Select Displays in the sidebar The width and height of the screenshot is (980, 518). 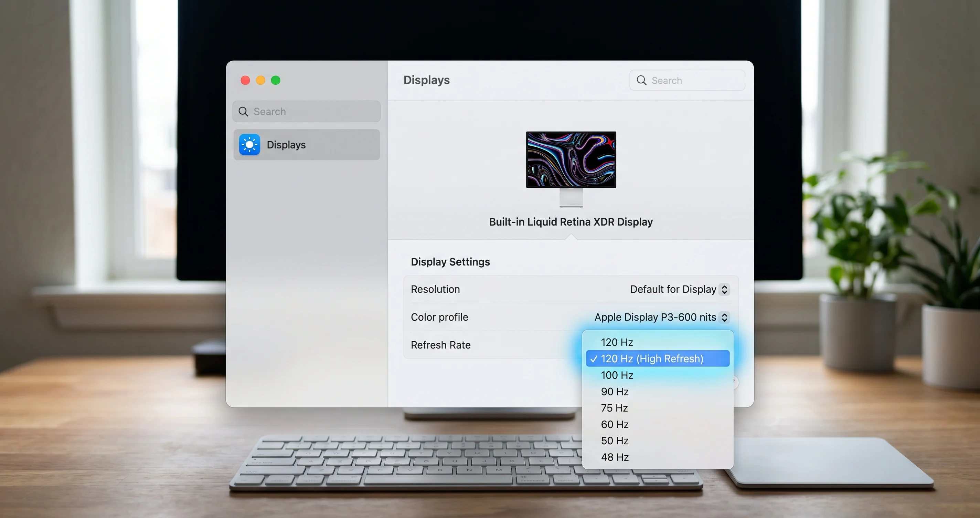307,145
